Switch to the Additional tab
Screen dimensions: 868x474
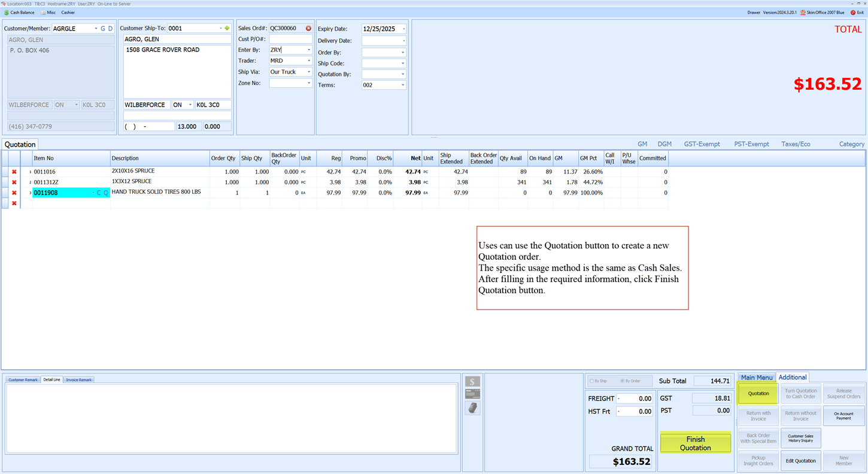[x=793, y=377]
